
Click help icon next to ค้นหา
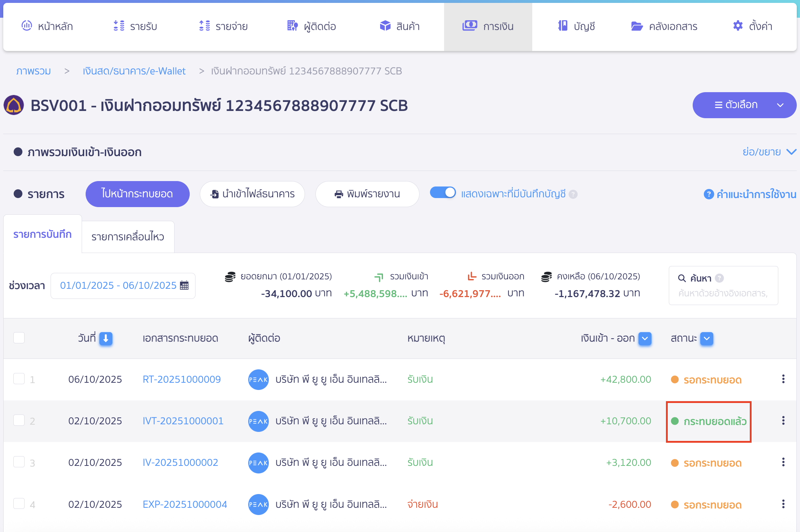point(719,278)
